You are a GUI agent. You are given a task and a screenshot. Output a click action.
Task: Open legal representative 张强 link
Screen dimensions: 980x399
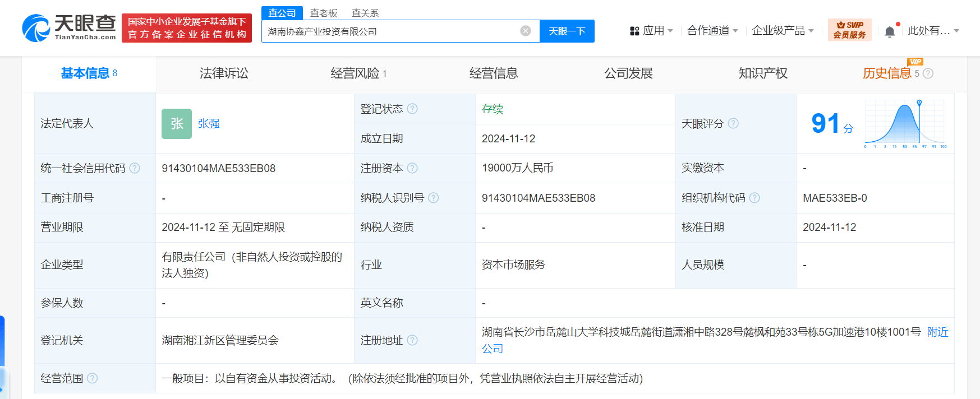(x=209, y=123)
